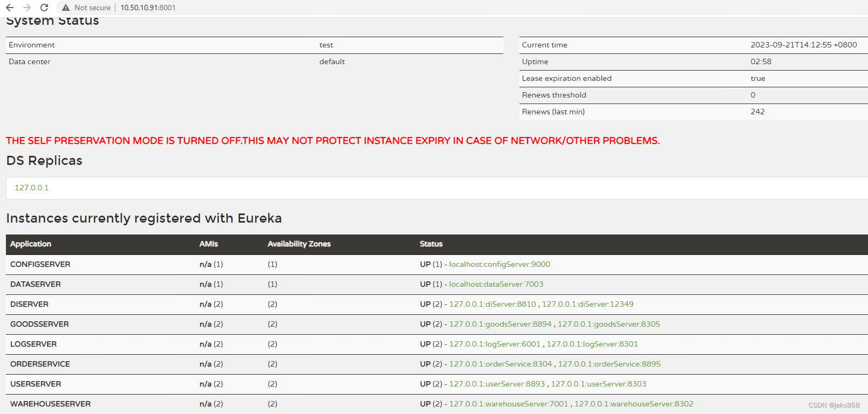Select the DISERVER application name

coord(29,304)
